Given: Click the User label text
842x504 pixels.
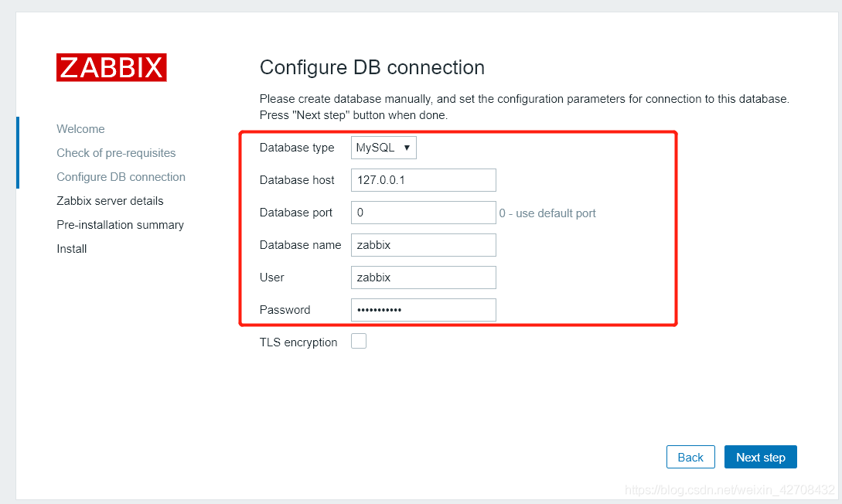Looking at the screenshot, I should [271, 278].
